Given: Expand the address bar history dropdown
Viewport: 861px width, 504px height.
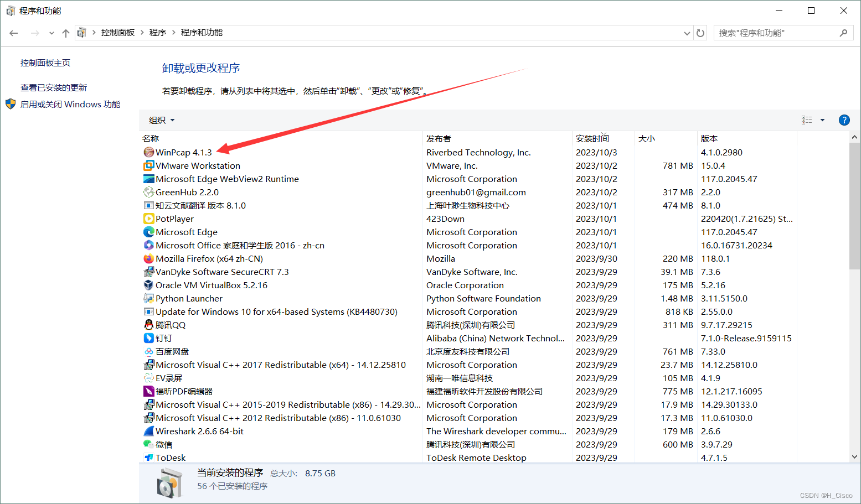Looking at the screenshot, I should tap(687, 33).
